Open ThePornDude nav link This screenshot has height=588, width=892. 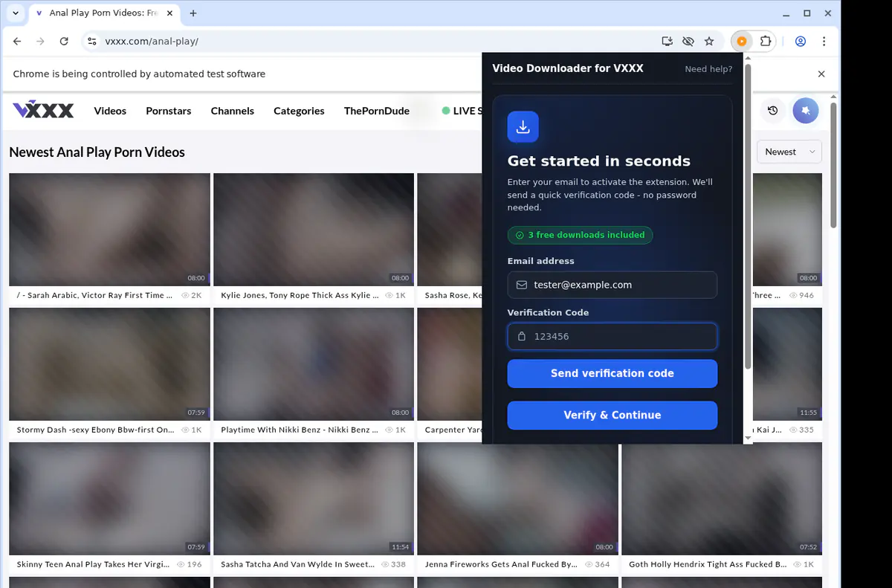tap(377, 111)
